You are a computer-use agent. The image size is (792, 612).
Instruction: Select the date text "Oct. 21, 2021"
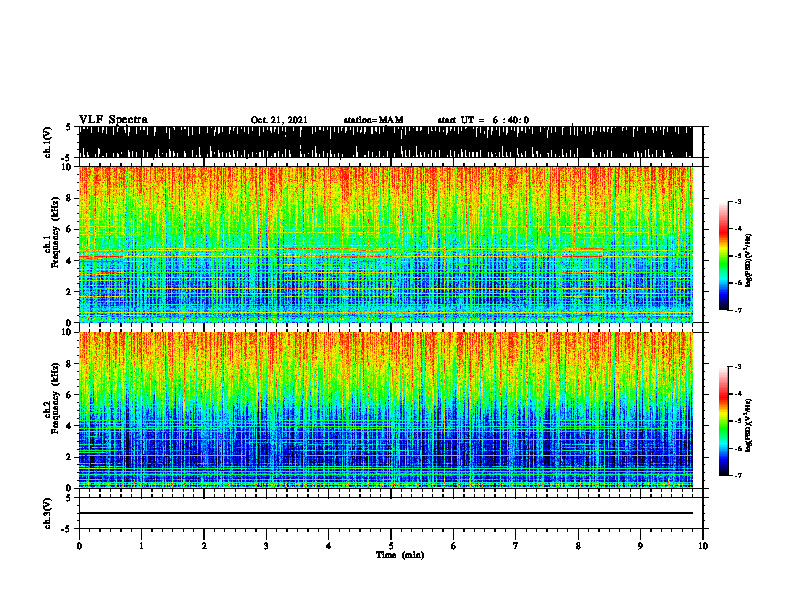pyautogui.click(x=279, y=120)
